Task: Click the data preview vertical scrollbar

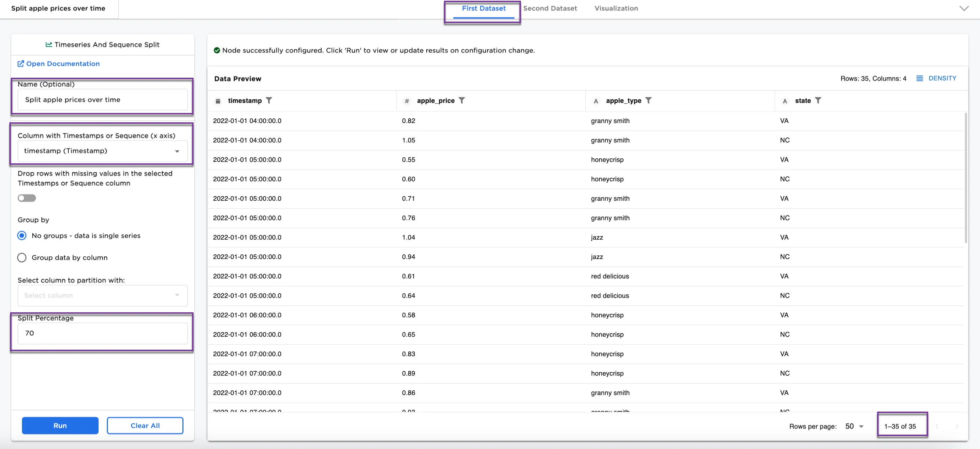Action: pyautogui.click(x=966, y=179)
